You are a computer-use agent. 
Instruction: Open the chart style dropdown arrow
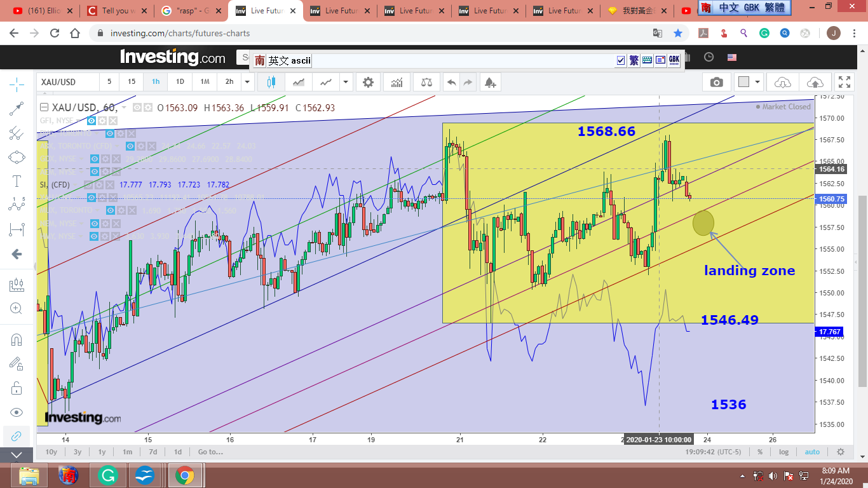(x=345, y=82)
